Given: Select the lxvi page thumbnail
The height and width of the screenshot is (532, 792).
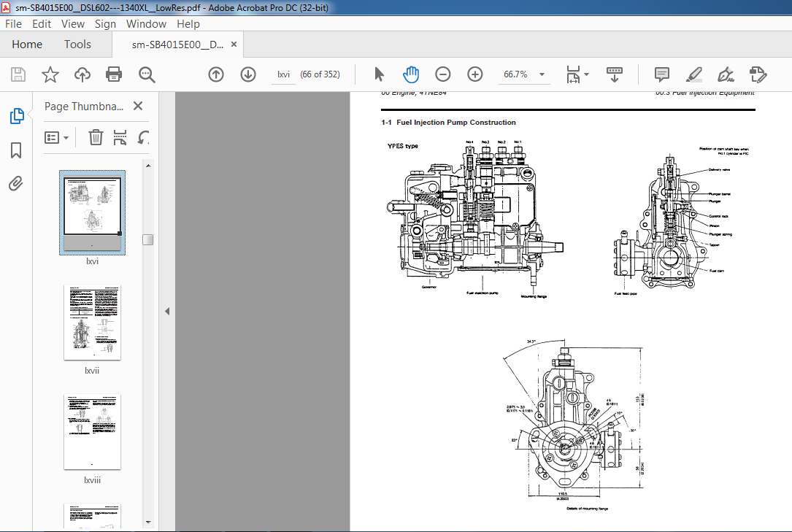Looking at the screenshot, I should point(92,212).
